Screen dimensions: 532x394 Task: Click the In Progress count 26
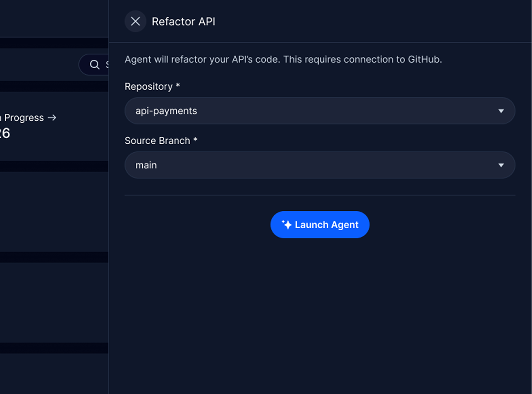click(5, 133)
